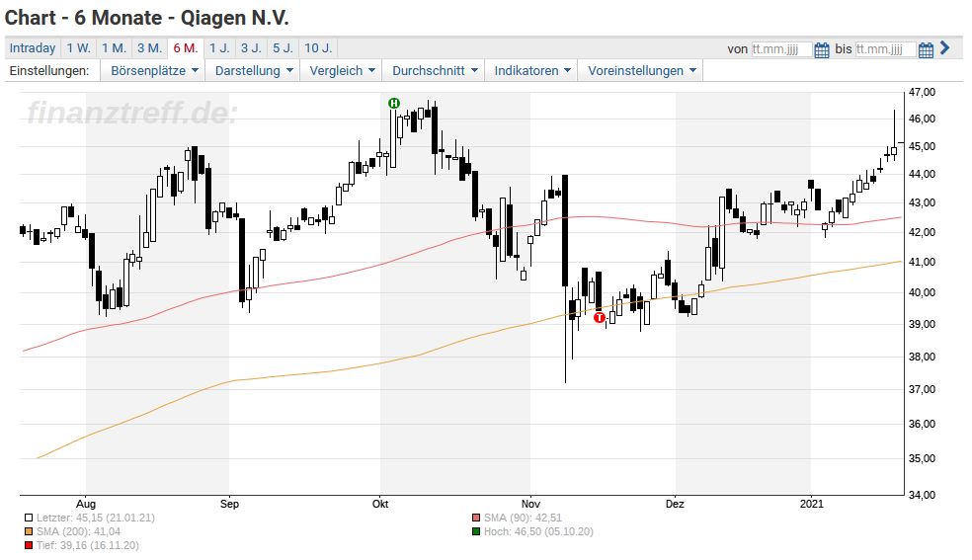Click the green Hoch legend swatch

pyautogui.click(x=476, y=531)
